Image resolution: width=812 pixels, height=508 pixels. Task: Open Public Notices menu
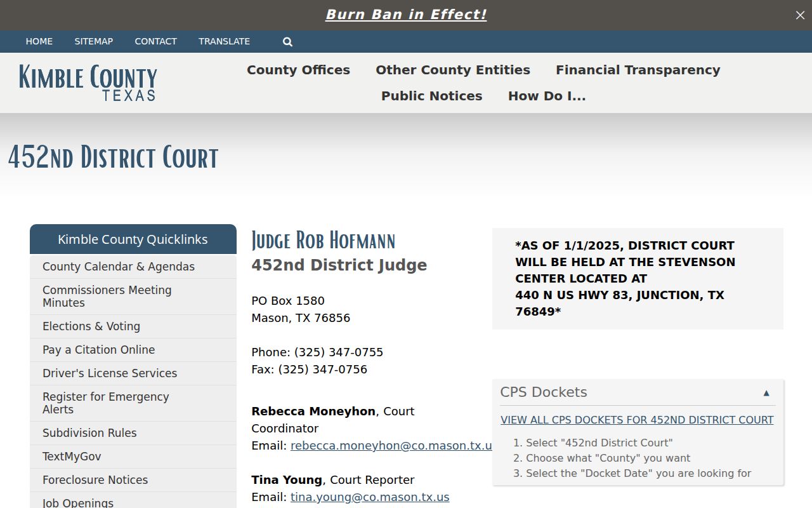click(x=432, y=96)
